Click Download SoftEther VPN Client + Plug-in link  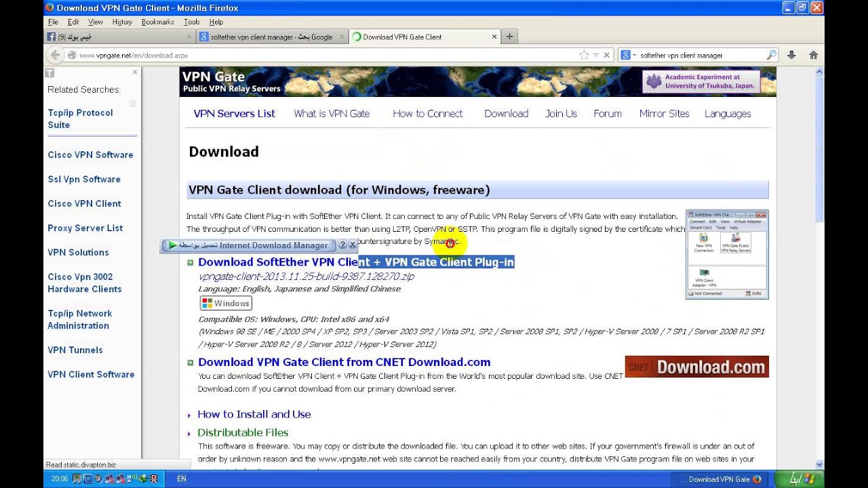coord(356,262)
